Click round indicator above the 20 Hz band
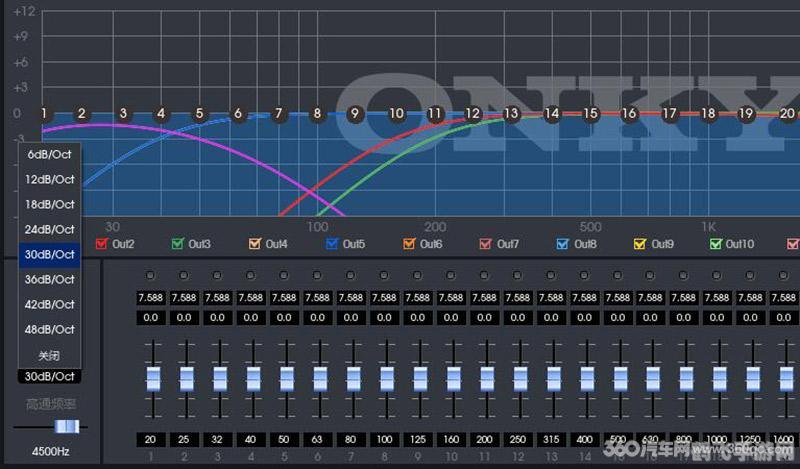 tap(152, 275)
